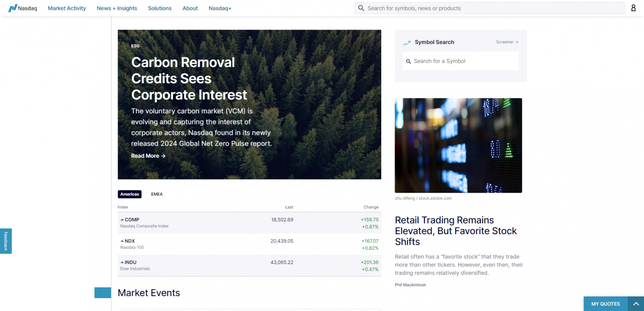Open the Screener link

click(507, 42)
